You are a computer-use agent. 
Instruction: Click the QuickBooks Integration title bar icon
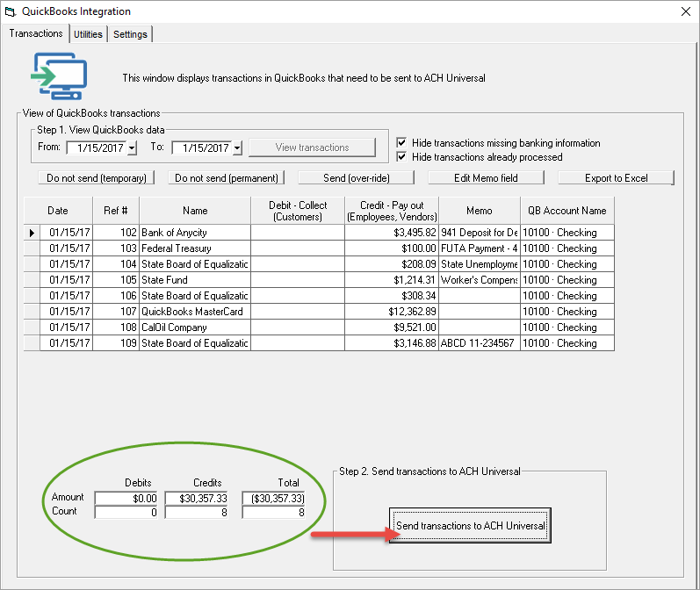point(10,11)
